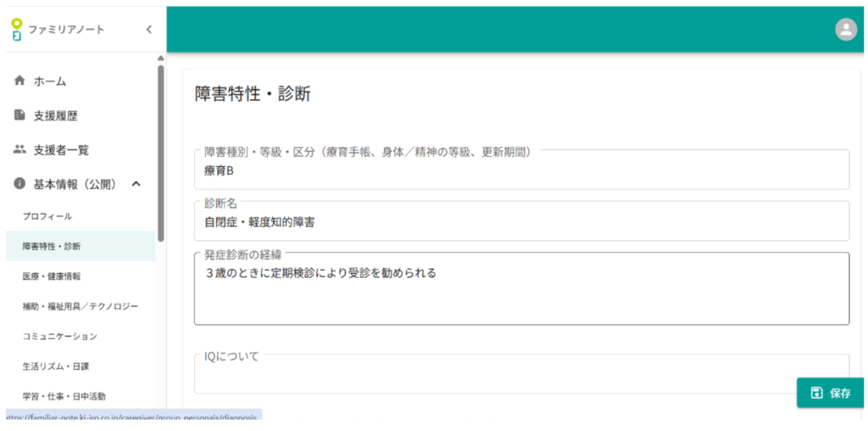
Task: Go to 医療・健康情報
Action: coord(52,277)
